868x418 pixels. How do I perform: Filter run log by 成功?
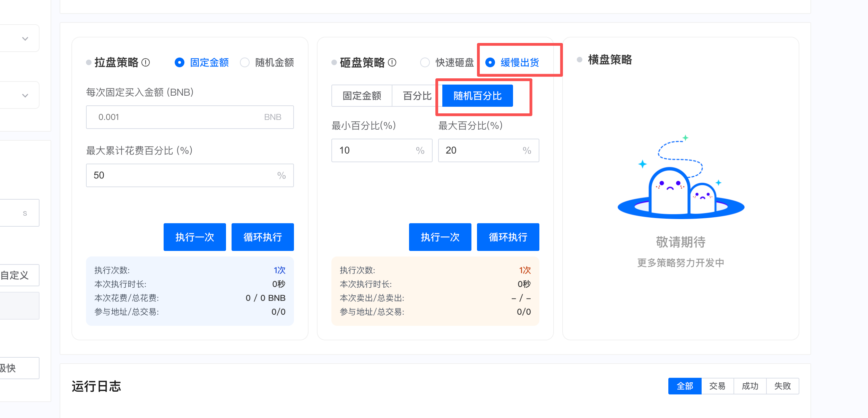pyautogui.click(x=750, y=386)
